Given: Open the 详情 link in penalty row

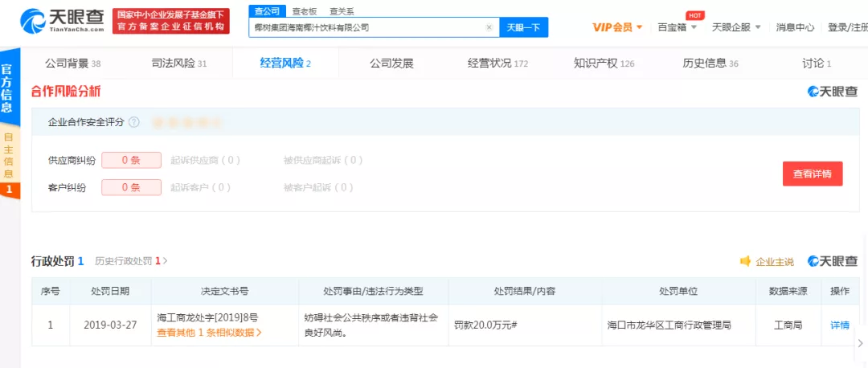Looking at the screenshot, I should (x=840, y=325).
